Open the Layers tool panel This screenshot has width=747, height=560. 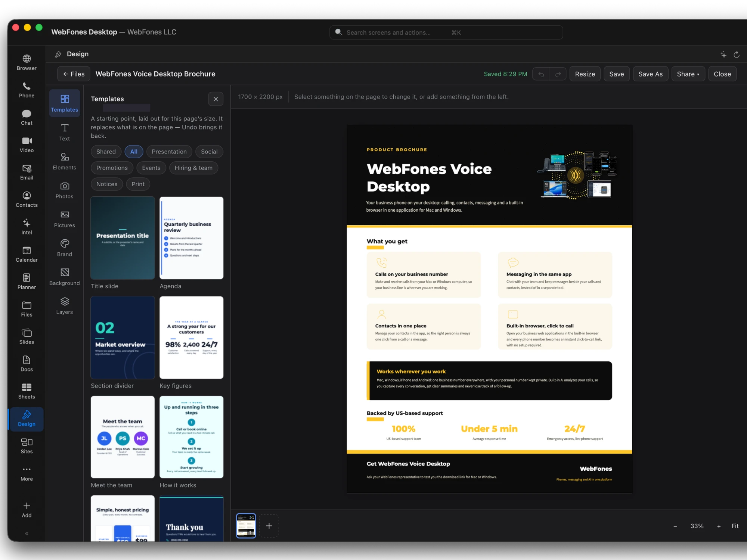pos(65,306)
